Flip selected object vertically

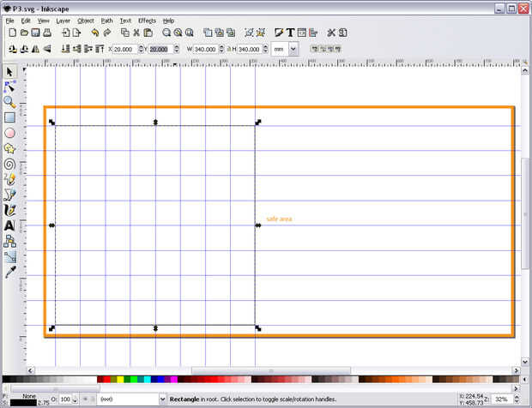pyautogui.click(x=47, y=49)
